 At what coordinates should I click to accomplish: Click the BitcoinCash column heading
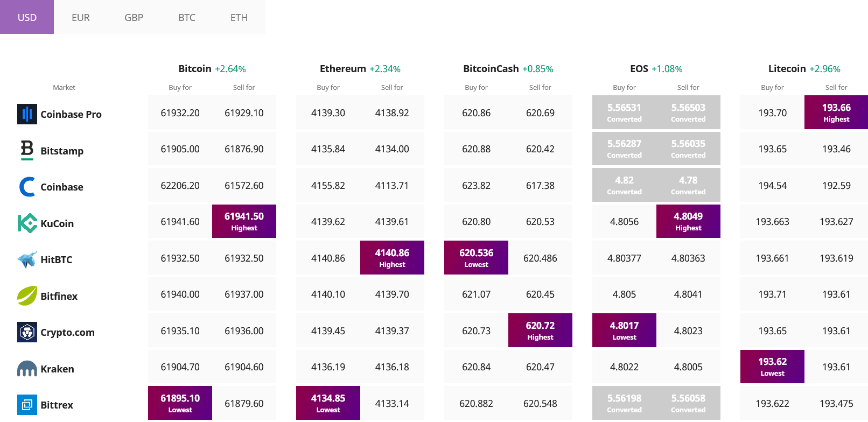pyautogui.click(x=491, y=68)
